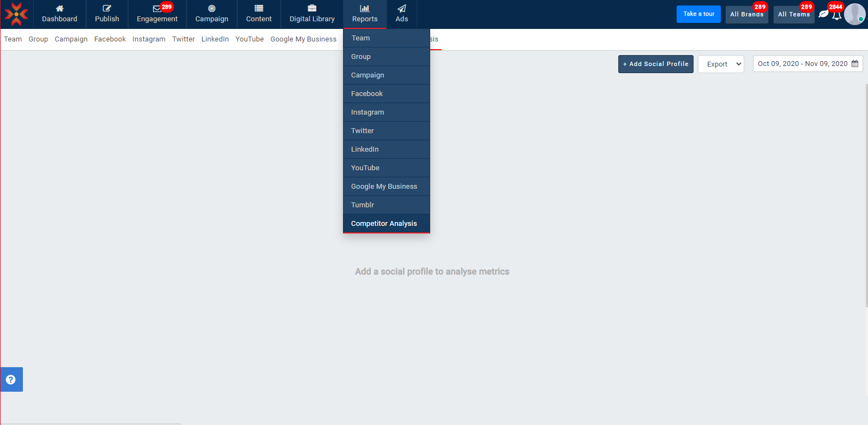Image resolution: width=868 pixels, height=425 pixels.
Task: Select Competitor Analysis from Reports menu
Action: [384, 224]
